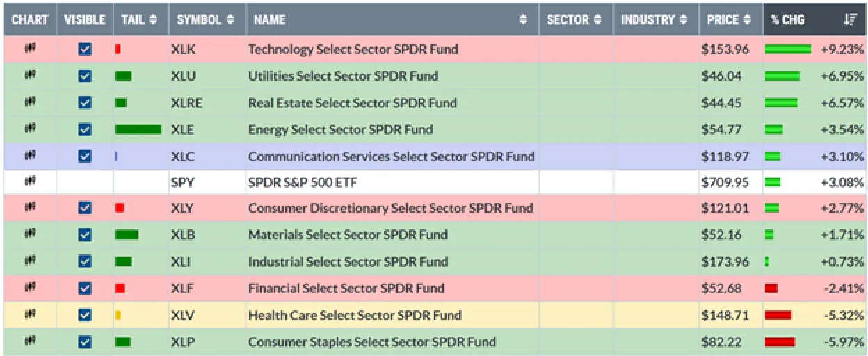Uncheck the visible box for XLU

[x=85, y=76]
